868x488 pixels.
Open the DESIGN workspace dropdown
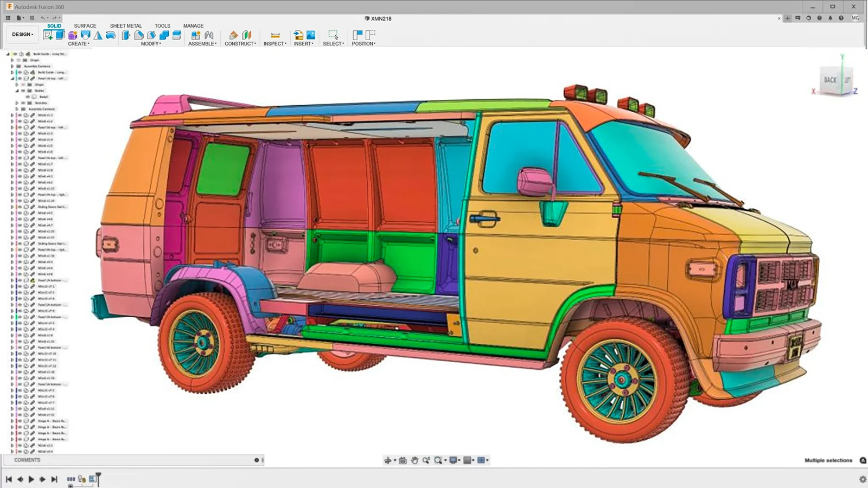click(23, 35)
